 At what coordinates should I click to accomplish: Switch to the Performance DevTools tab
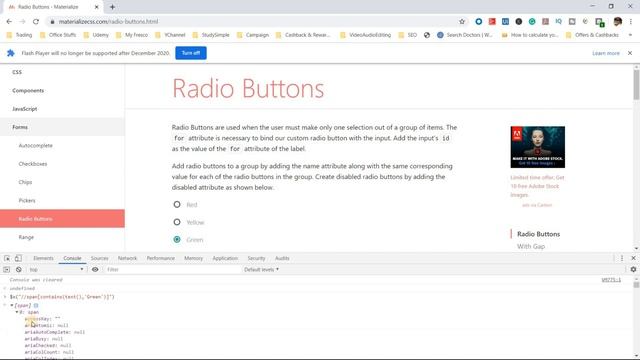160,258
